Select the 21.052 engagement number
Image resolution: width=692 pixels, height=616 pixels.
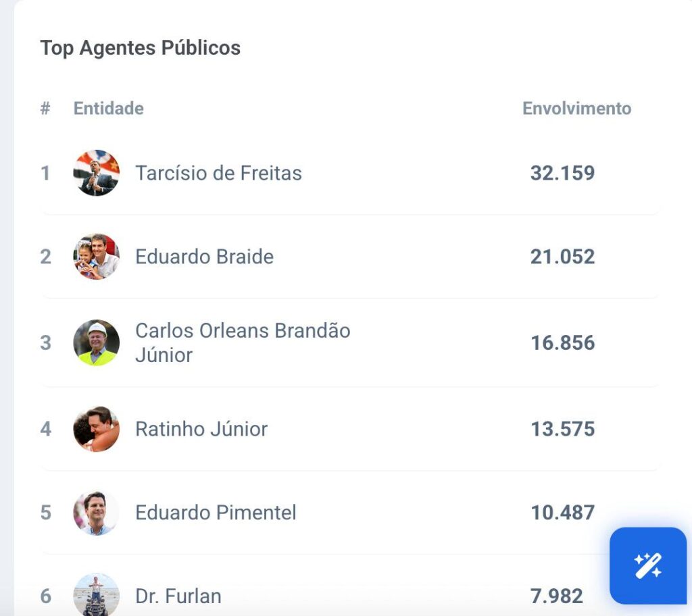click(x=562, y=257)
